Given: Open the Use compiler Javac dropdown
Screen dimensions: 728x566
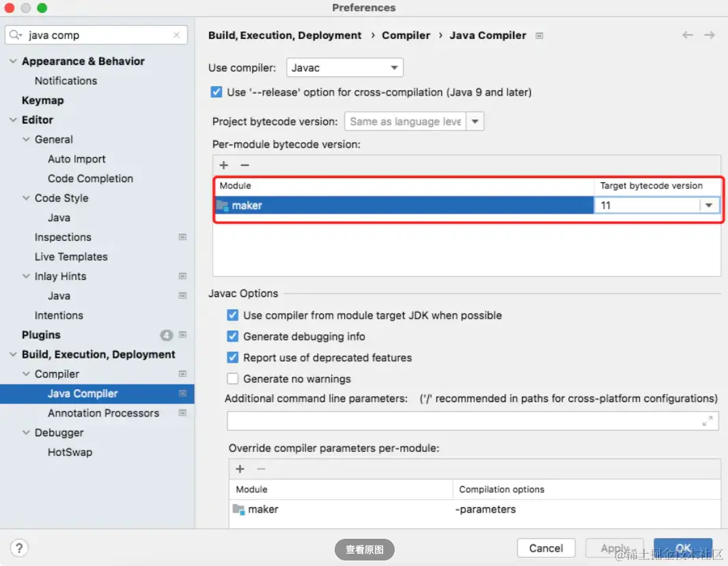Looking at the screenshot, I should point(345,68).
